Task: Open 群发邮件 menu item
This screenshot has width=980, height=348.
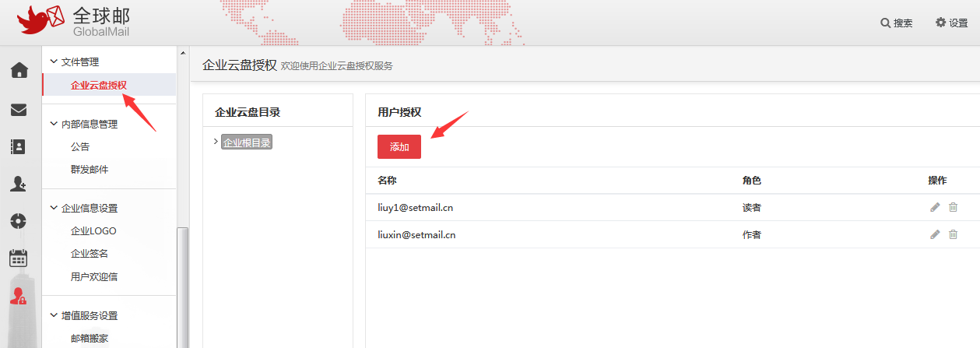Action: point(90,169)
